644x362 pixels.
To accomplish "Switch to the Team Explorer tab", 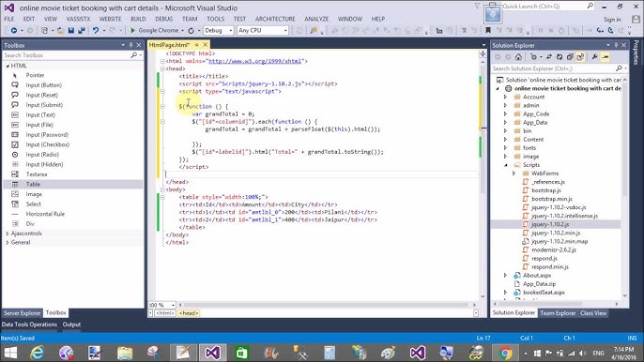I will 558,313.
